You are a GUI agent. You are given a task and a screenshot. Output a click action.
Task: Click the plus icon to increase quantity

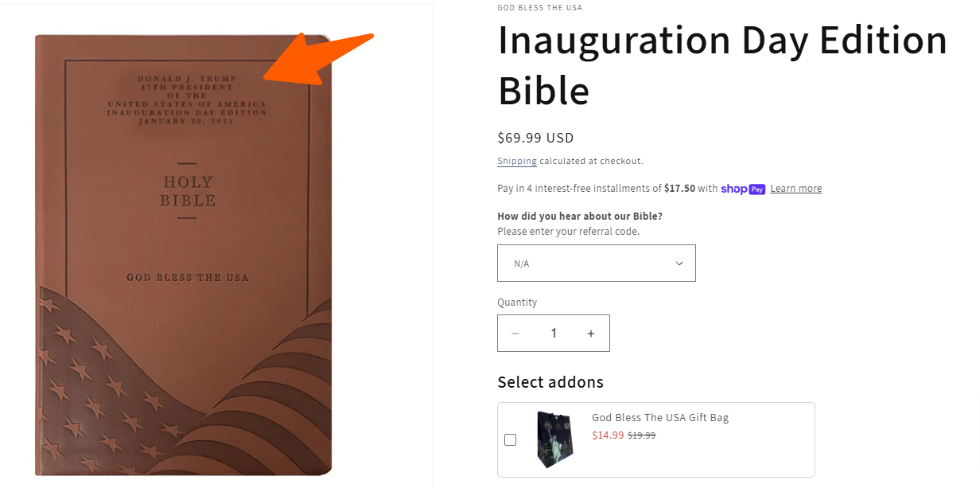click(591, 334)
